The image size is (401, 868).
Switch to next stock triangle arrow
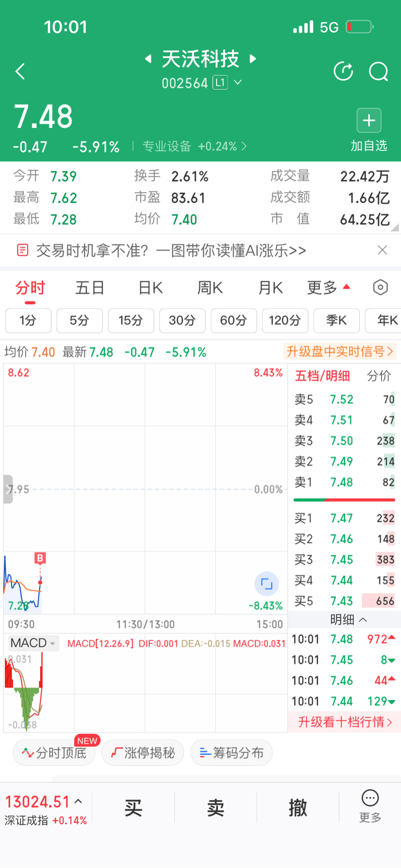253,59
